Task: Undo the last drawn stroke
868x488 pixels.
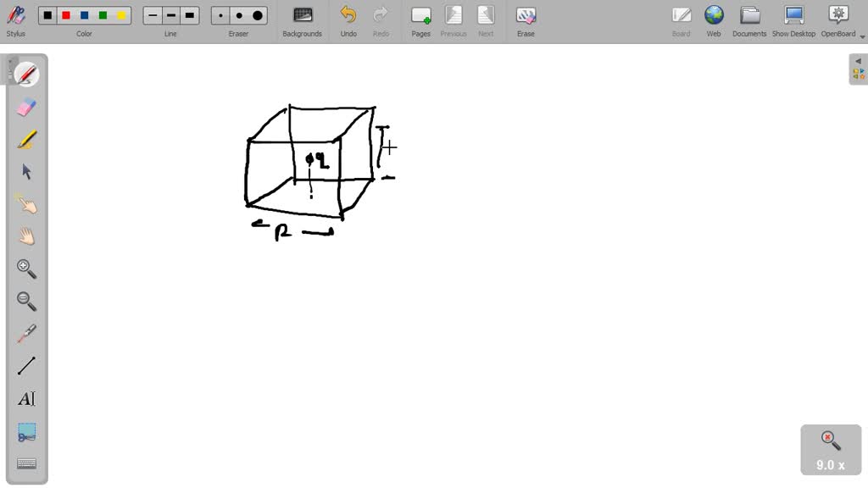Action: [x=348, y=20]
